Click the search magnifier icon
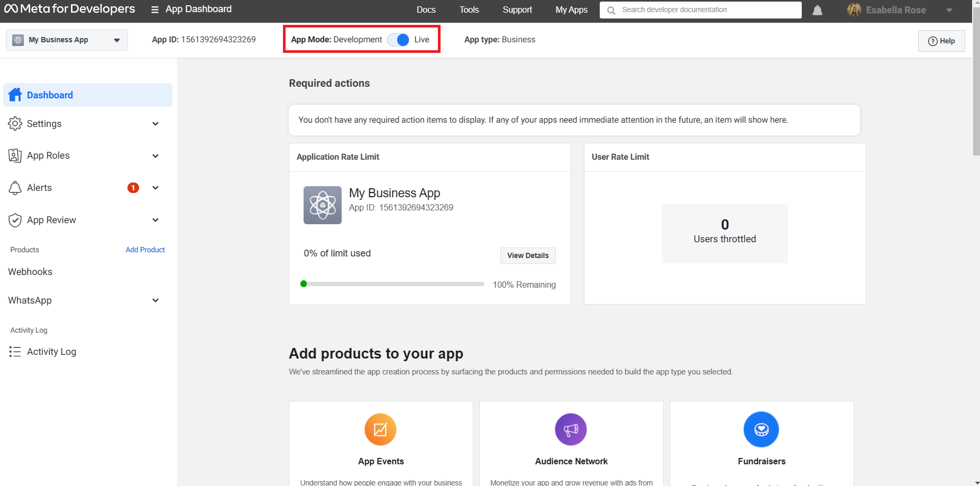The image size is (980, 486). click(611, 10)
